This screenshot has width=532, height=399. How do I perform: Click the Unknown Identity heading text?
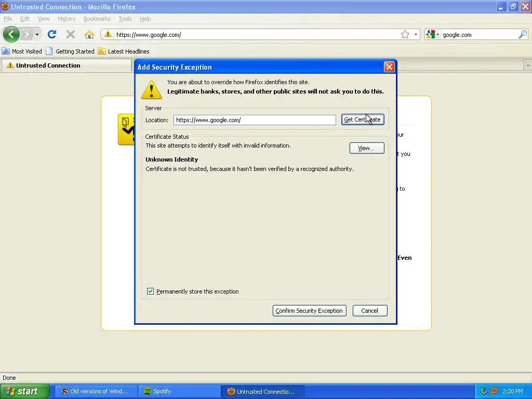171,159
